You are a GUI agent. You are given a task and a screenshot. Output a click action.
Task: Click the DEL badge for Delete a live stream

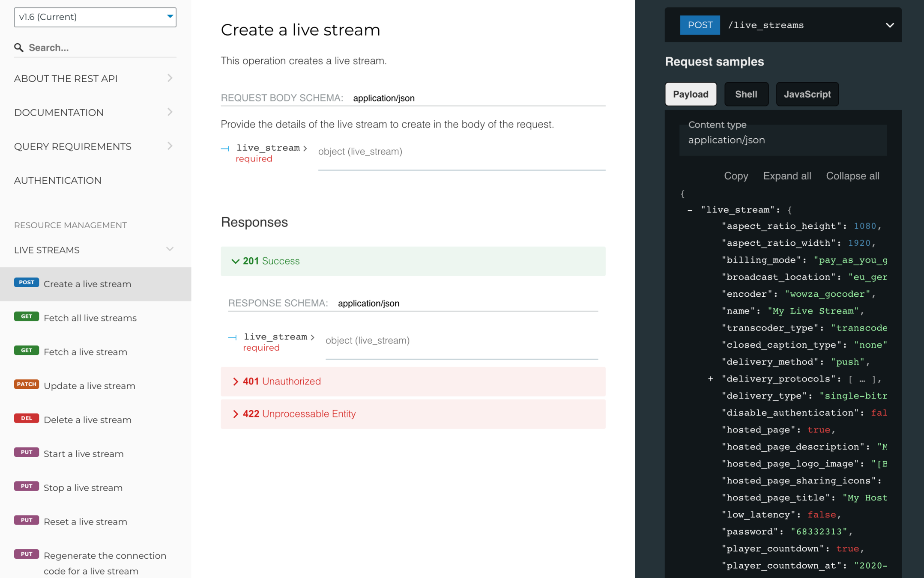click(x=26, y=418)
